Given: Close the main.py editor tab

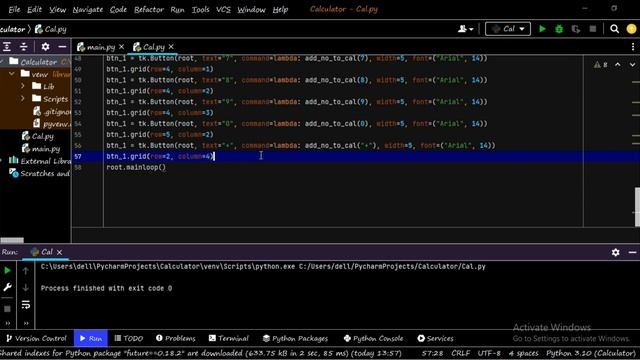Looking at the screenshot, I should (121, 47).
